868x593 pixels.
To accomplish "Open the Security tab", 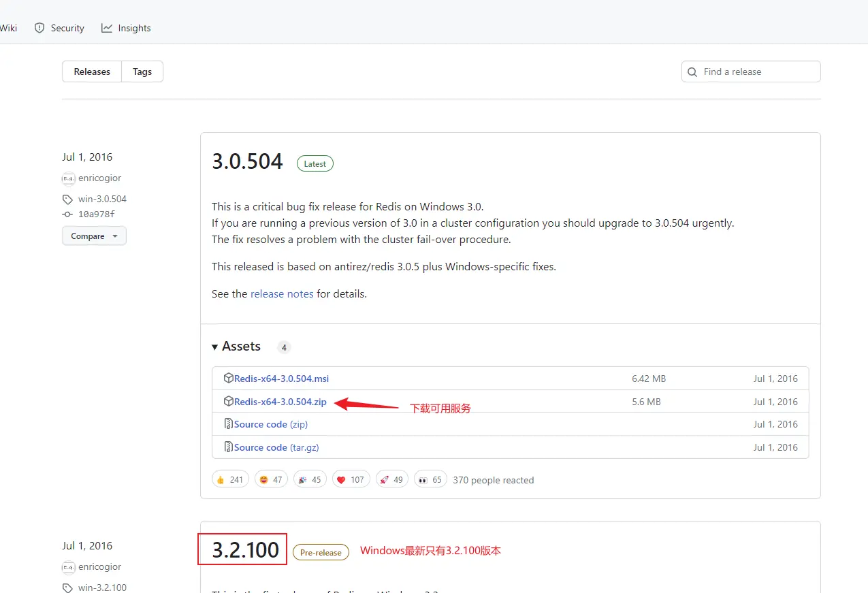I will coord(60,28).
